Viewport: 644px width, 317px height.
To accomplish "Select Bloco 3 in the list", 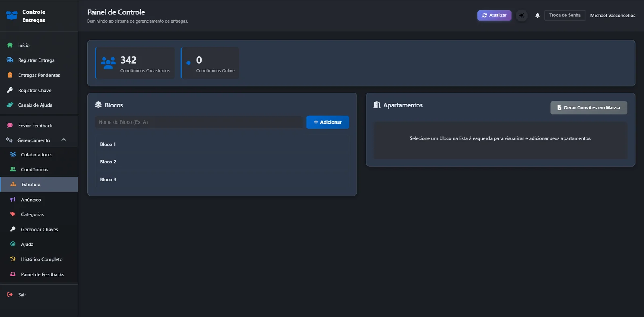I will click(x=222, y=179).
